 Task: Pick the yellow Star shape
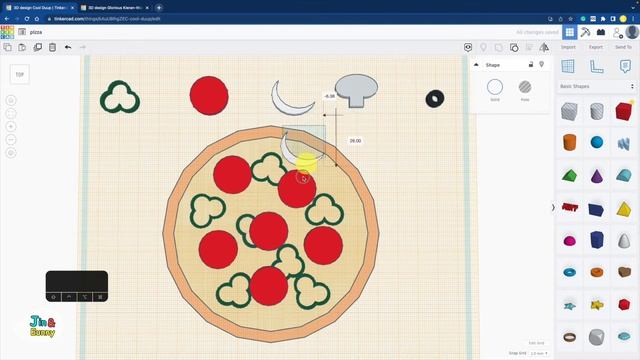coord(597,304)
